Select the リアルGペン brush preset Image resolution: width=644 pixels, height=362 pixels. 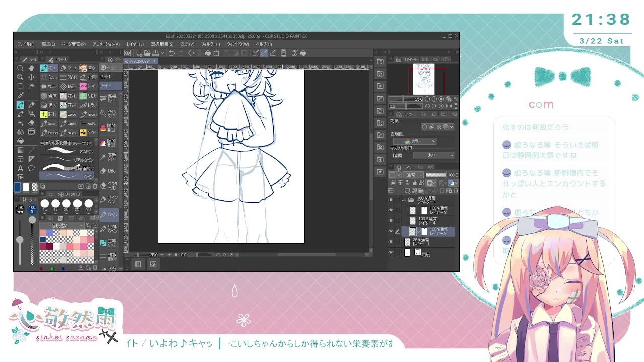click(x=67, y=160)
